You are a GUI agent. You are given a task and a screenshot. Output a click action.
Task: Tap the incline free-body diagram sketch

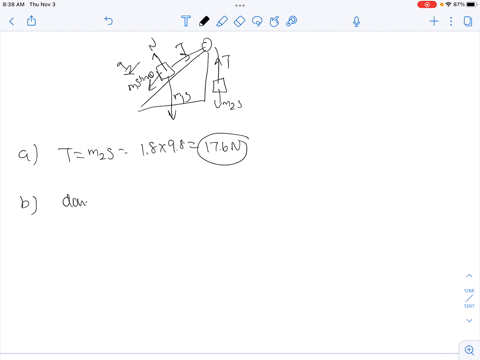180,79
